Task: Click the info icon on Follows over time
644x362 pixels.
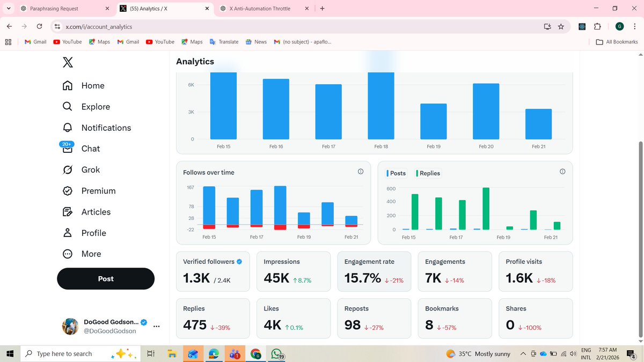Action: point(361,171)
